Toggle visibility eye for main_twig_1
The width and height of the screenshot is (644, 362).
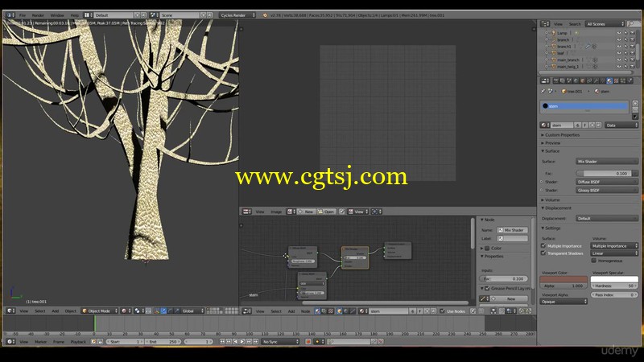(618, 66)
